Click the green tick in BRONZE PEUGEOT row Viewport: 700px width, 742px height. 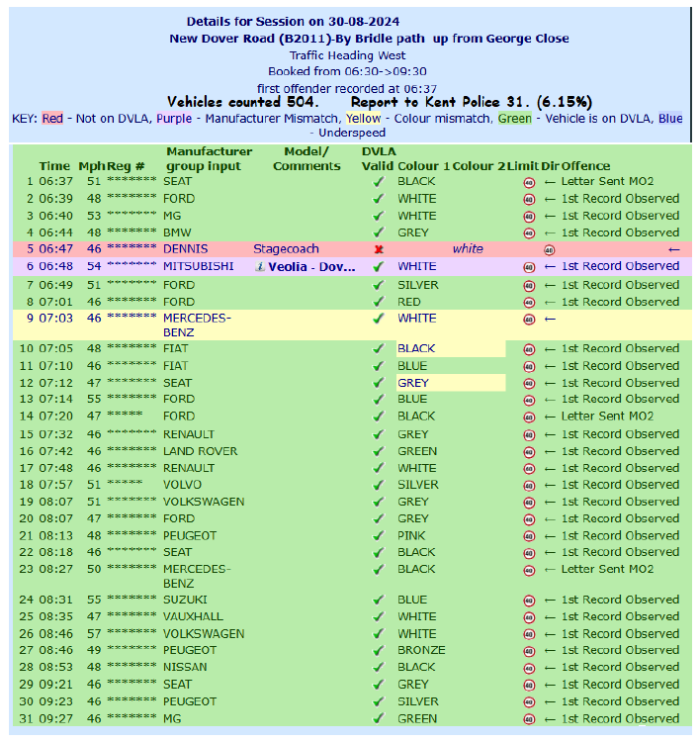[379, 651]
